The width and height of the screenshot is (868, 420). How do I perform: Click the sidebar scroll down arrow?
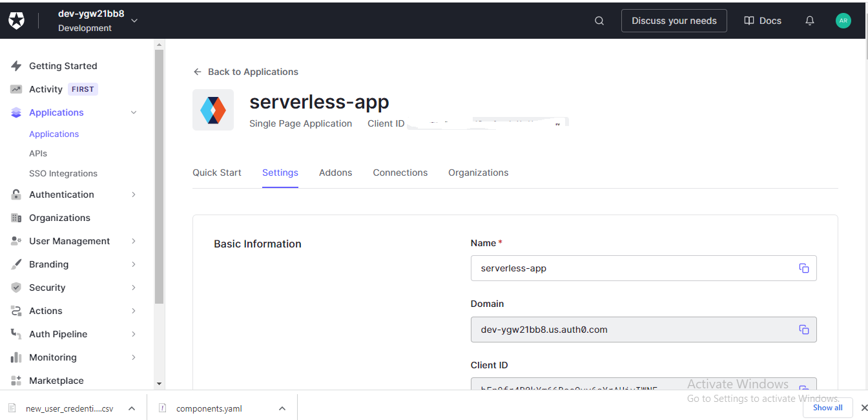tap(160, 384)
